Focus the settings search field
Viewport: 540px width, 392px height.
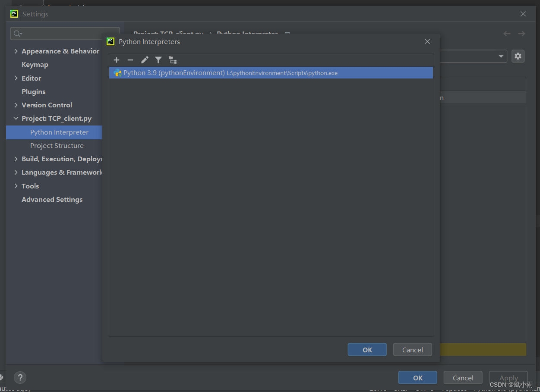pos(65,33)
